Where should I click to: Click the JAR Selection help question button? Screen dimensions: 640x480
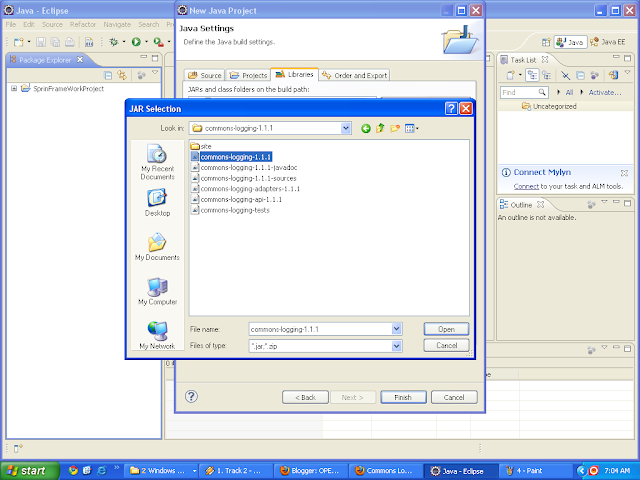(x=451, y=109)
